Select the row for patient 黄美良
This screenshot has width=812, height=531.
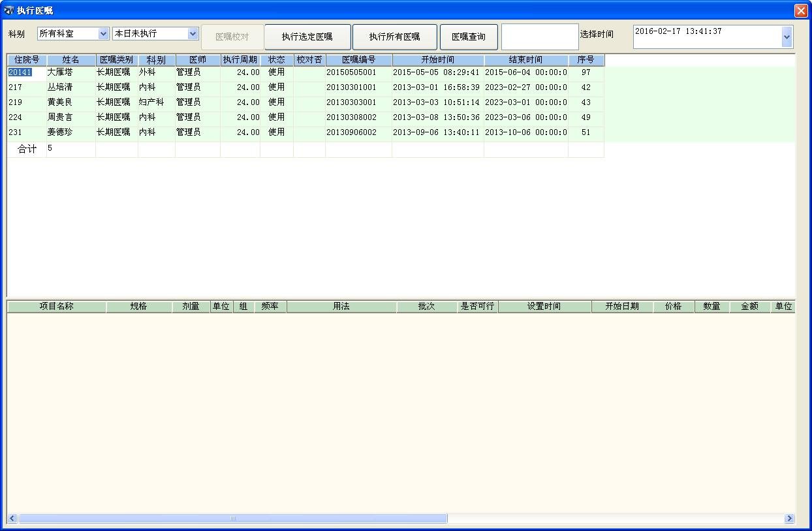60,102
